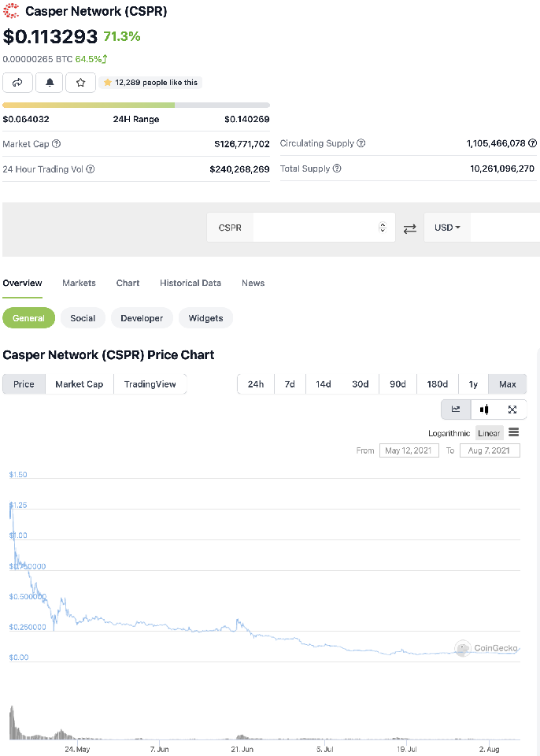The width and height of the screenshot is (540, 756).
Task: Set chart range to 1y
Action: [x=473, y=384]
